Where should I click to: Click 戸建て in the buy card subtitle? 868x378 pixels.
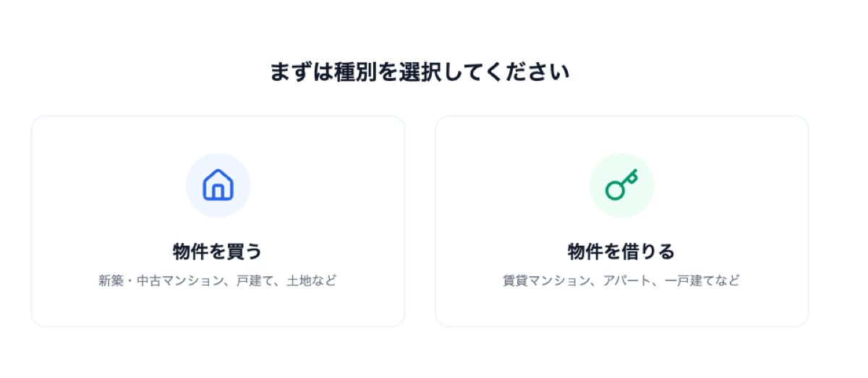click(253, 280)
